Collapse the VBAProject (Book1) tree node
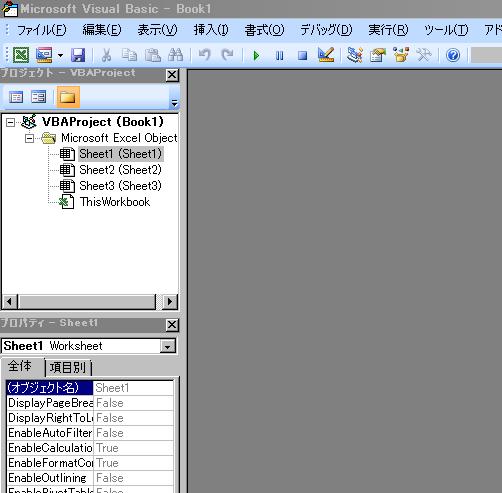The height and width of the screenshot is (493, 502). (x=10, y=122)
